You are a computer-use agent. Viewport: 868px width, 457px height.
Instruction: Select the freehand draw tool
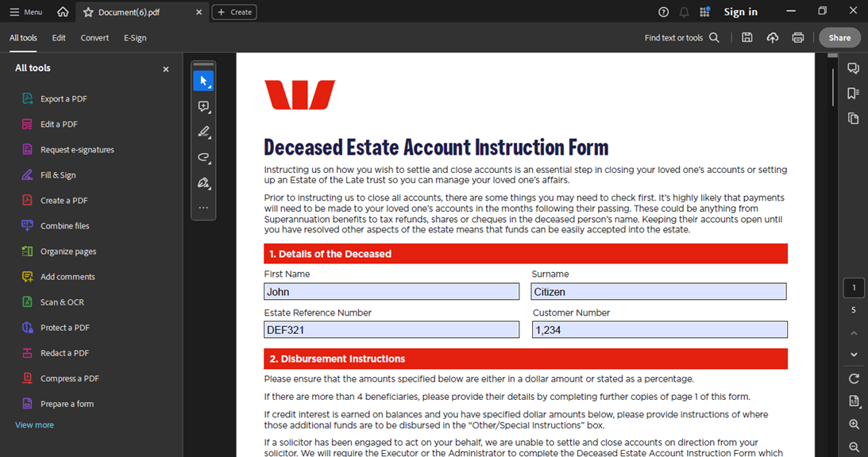[x=203, y=157]
